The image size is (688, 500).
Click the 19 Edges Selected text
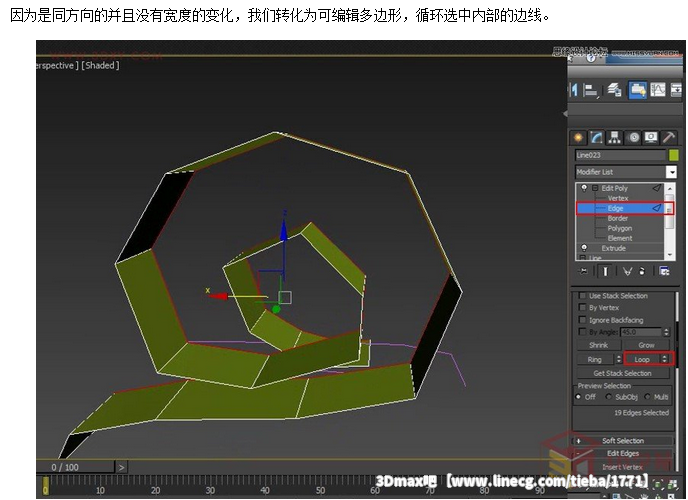tap(641, 413)
